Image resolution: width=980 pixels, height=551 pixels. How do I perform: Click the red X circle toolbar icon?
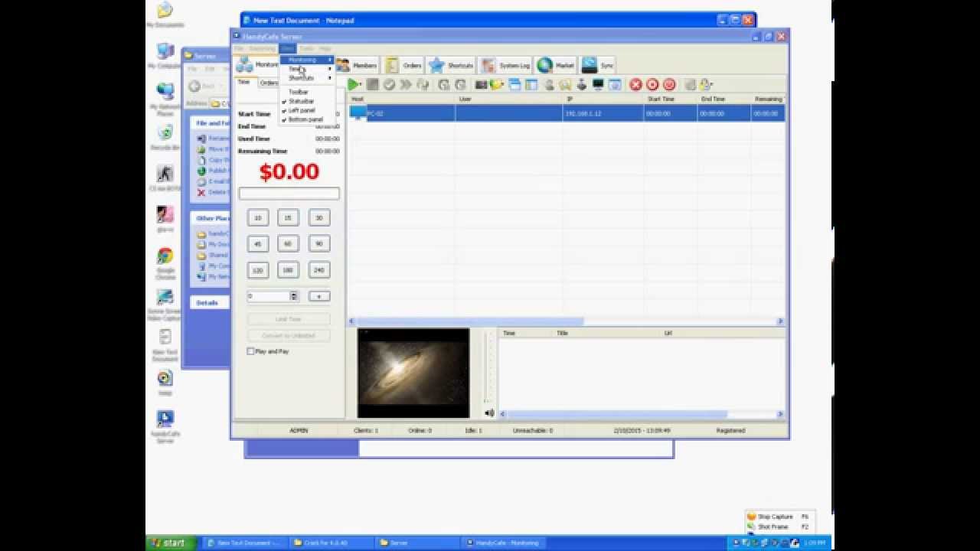[635, 85]
